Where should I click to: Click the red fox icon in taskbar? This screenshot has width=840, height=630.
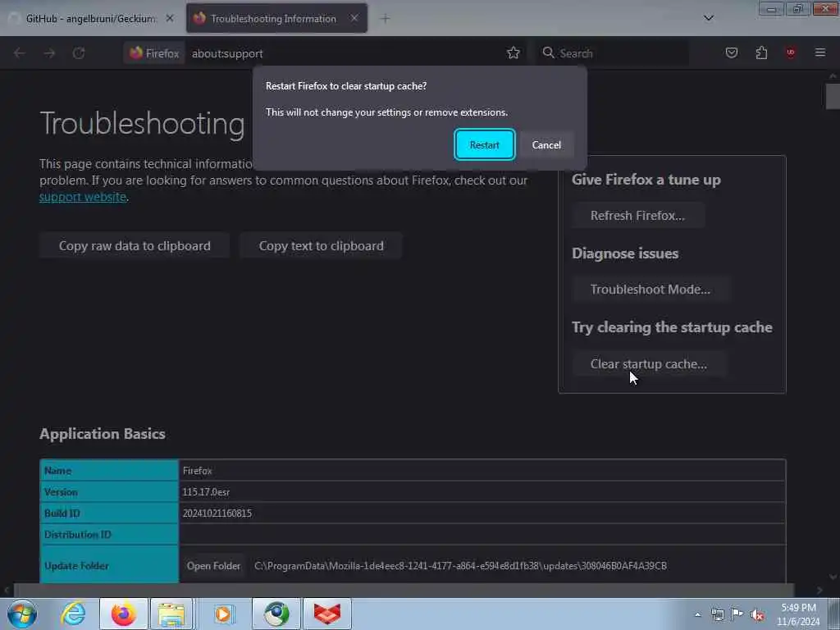[x=327, y=614]
